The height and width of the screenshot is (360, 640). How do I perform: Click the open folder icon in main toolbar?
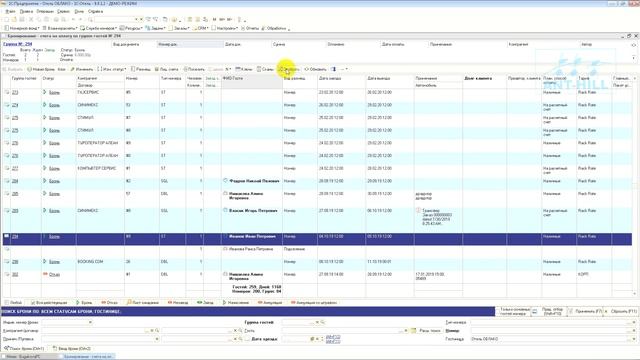[x=14, y=19]
